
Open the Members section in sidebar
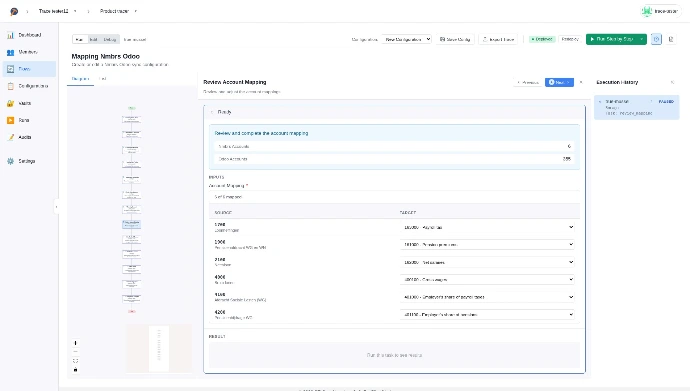point(29,52)
